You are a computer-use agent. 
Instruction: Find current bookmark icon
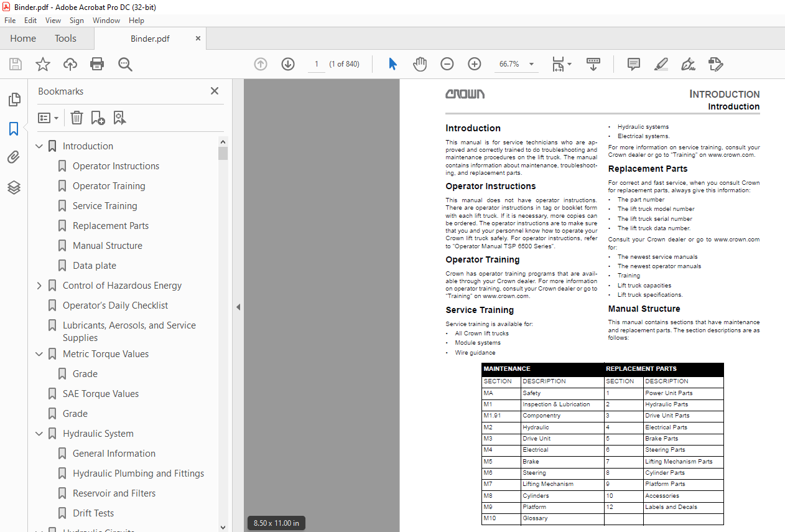pos(119,118)
